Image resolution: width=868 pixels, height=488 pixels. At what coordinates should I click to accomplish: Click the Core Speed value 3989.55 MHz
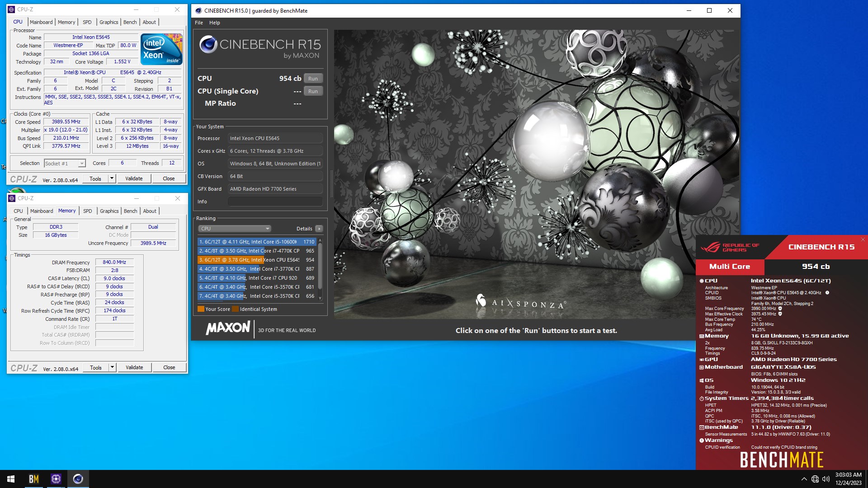pos(66,122)
